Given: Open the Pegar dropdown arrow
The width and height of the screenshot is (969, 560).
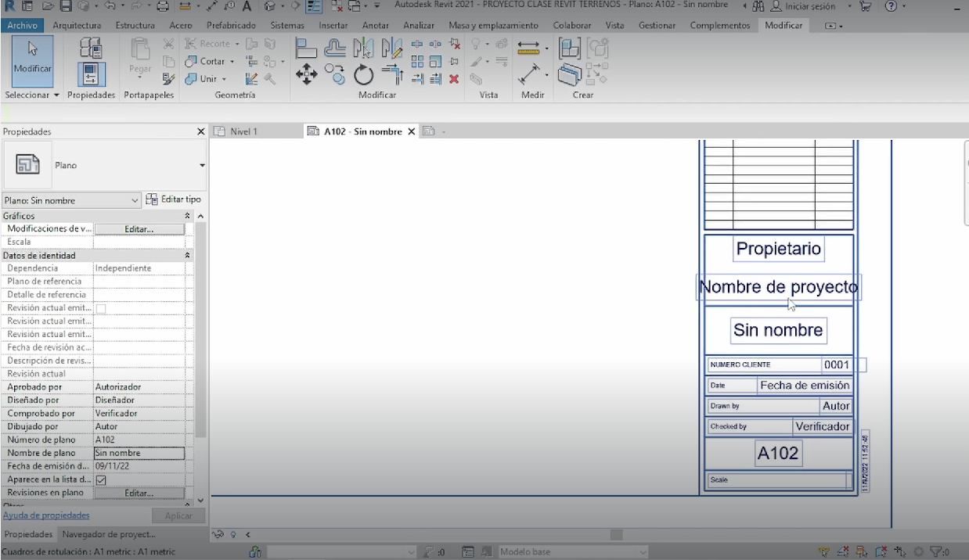Looking at the screenshot, I should 140,77.
